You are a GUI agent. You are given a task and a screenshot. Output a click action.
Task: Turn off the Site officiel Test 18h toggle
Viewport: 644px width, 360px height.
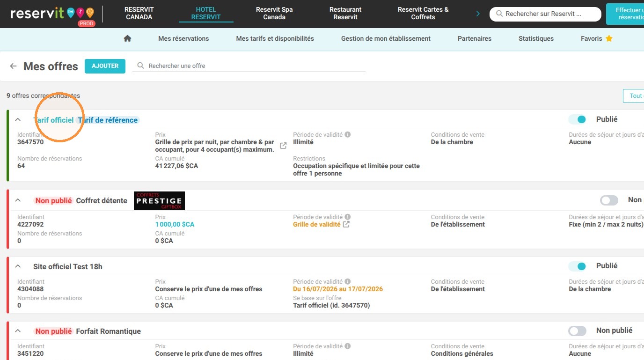click(x=578, y=266)
